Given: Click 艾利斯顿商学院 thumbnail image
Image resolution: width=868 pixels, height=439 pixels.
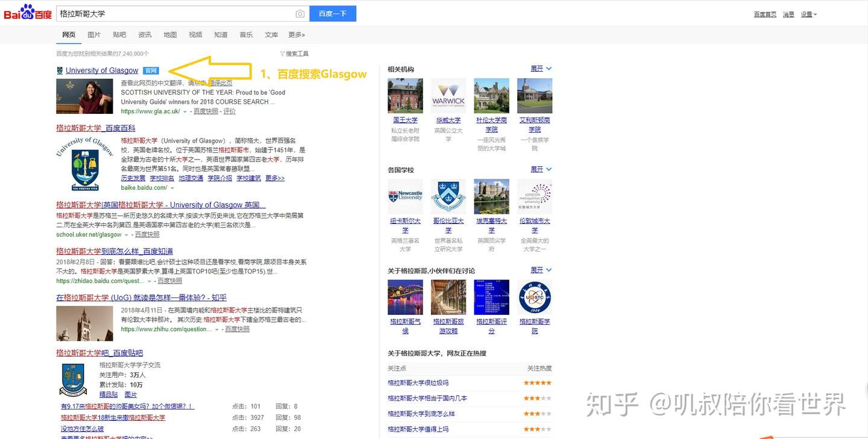Looking at the screenshot, I should click(535, 96).
